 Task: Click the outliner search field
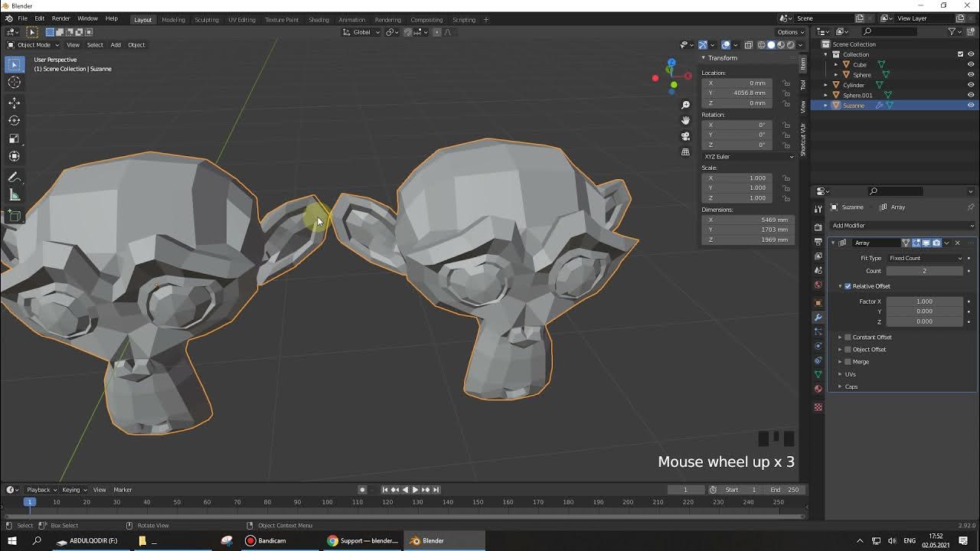pyautogui.click(x=889, y=31)
